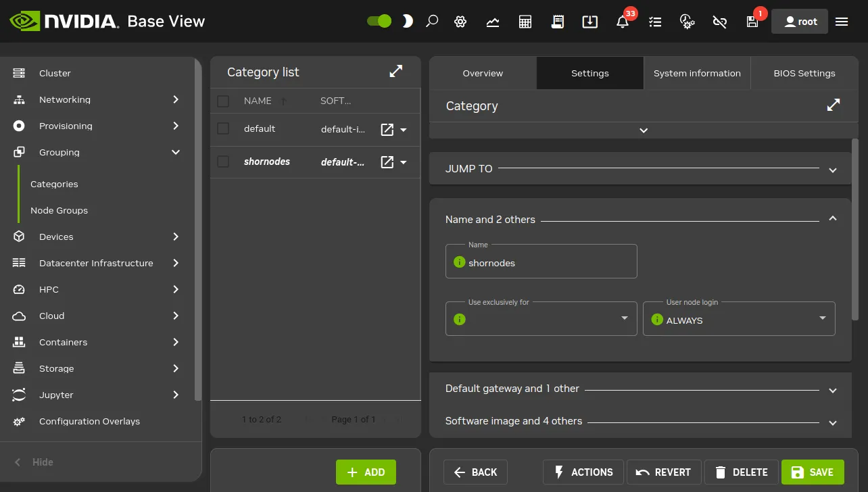The height and width of the screenshot is (492, 868).
Task: Check the shornodes category checkbox
Action: tap(223, 162)
